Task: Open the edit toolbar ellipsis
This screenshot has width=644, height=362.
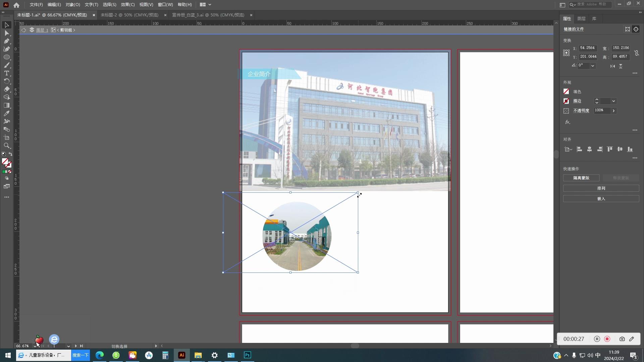Action: [x=6, y=197]
